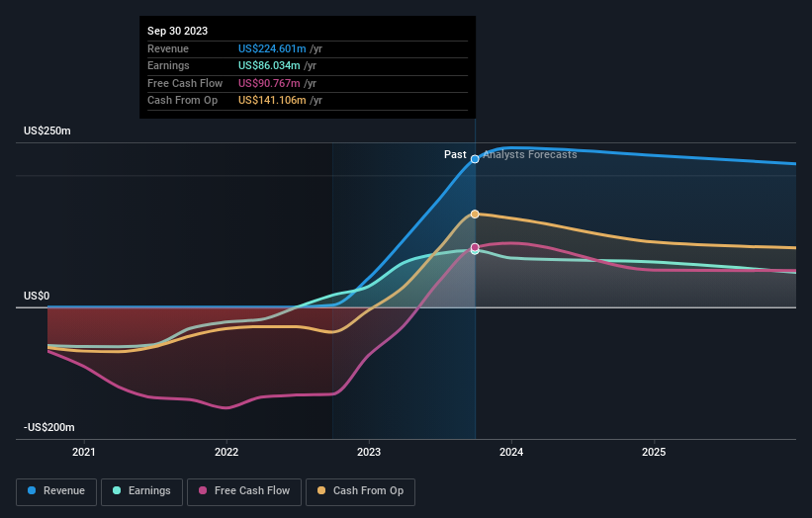Select the 2024 x-axis label
Screen dimensions: 812x518
(x=511, y=453)
